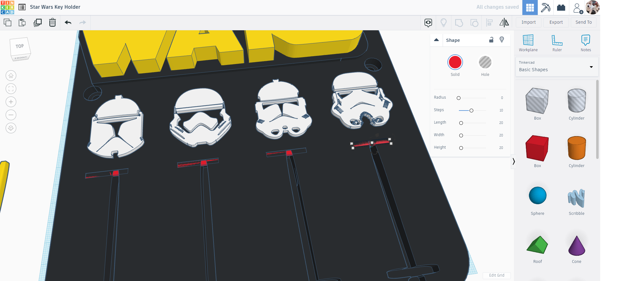Zoom out the workplane view
The image size is (644, 281).
pyautogui.click(x=11, y=115)
